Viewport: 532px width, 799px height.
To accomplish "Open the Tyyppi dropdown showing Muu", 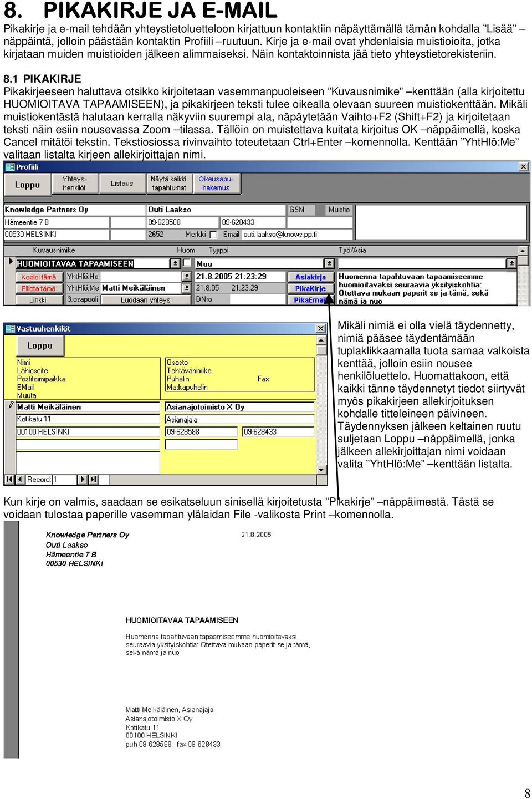I will coord(329,263).
